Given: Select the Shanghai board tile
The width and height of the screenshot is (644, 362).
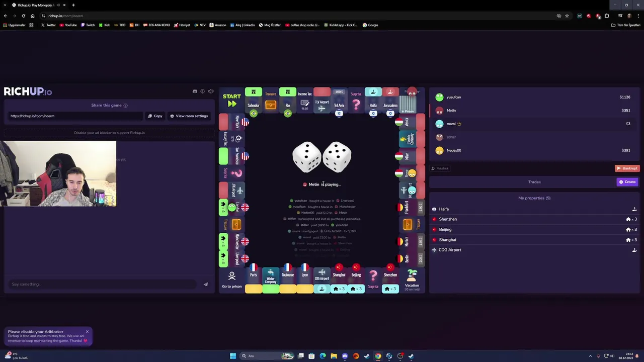Looking at the screenshot, I should (x=339, y=280).
